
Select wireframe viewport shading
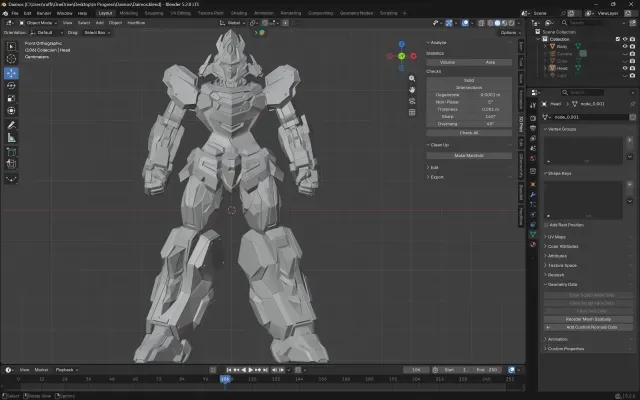tap(490, 23)
